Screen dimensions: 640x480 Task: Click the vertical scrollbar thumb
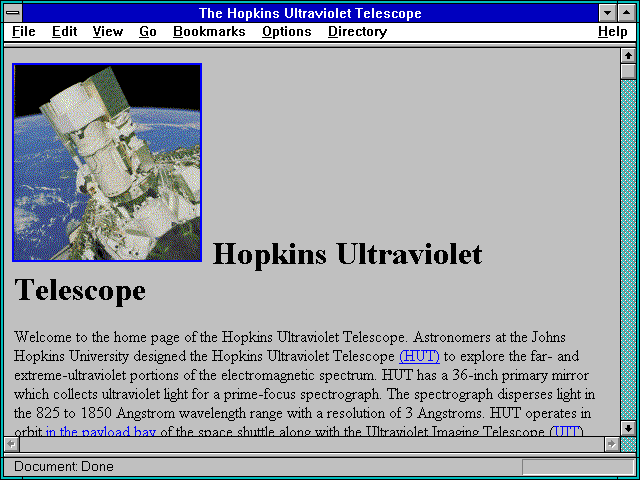click(x=628, y=72)
